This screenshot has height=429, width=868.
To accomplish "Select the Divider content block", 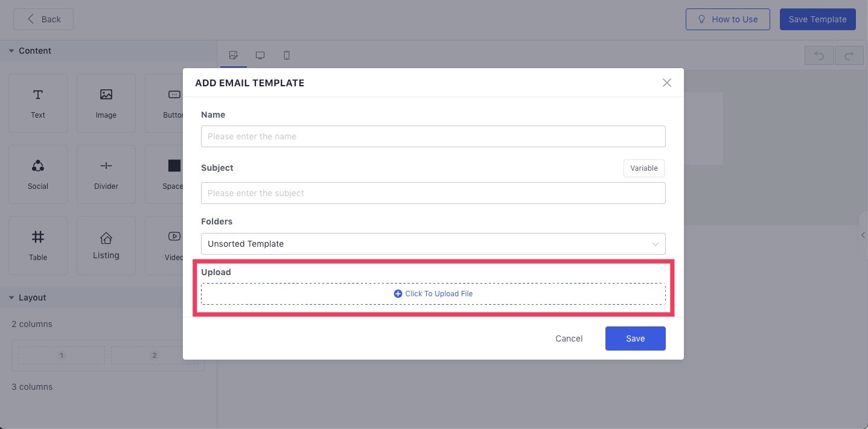I will pos(106,174).
